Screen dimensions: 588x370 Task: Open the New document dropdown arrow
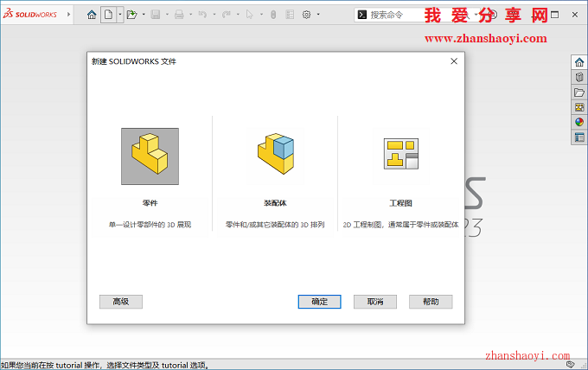120,15
